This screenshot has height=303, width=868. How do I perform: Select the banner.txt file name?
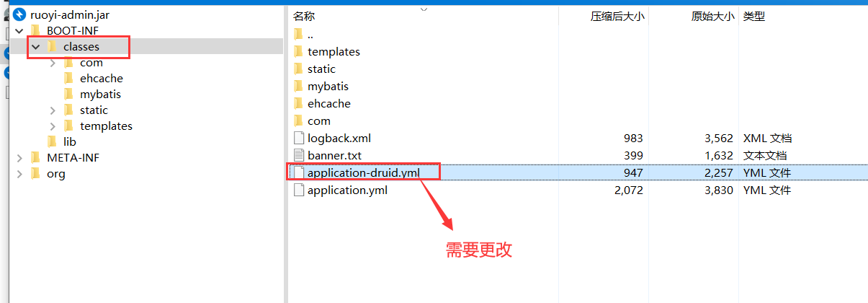334,155
